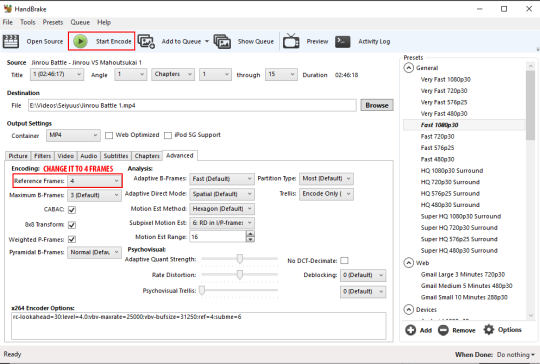Click the Remove preset minus icon
The height and width of the screenshot is (364, 540).
(x=443, y=330)
